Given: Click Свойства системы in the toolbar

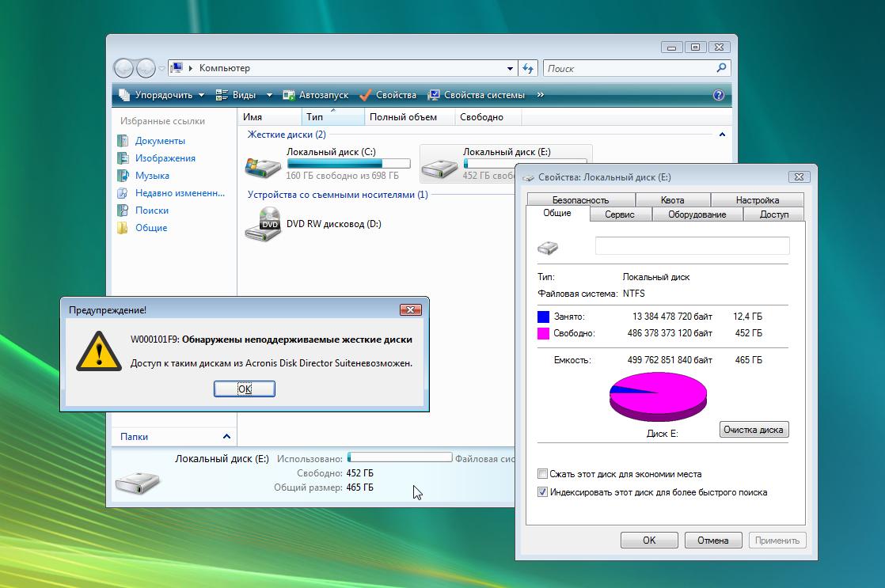Looking at the screenshot, I should coord(477,95).
